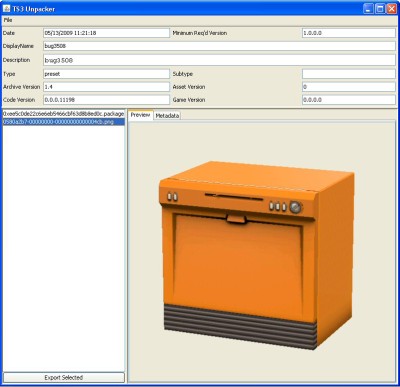Maximize the TS3 Unpacker window

pyautogui.click(x=380, y=9)
